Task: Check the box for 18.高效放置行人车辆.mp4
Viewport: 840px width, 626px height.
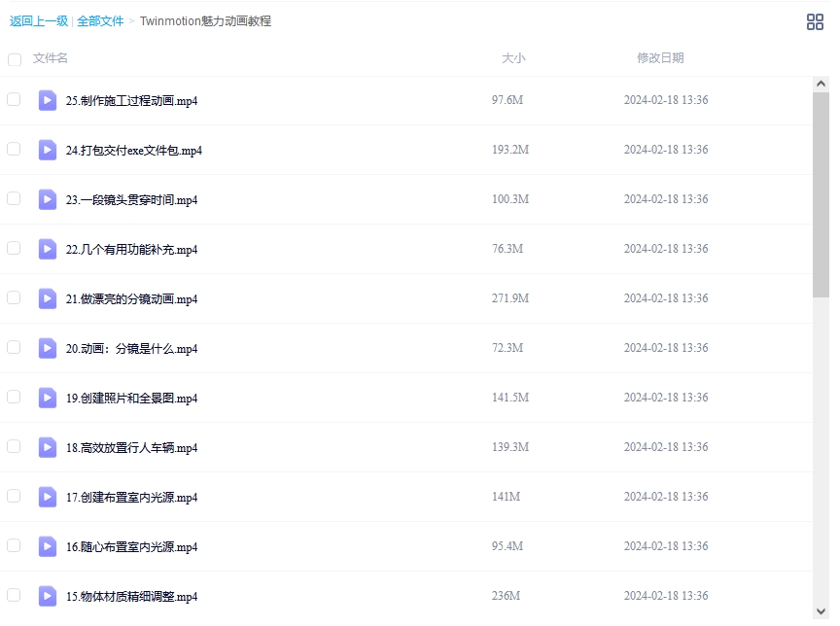Action: 14,446
